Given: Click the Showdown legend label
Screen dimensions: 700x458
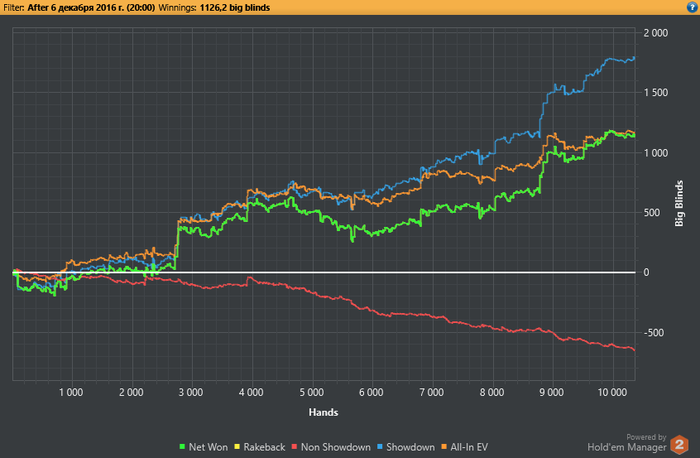Looking at the screenshot, I should coord(410,447).
